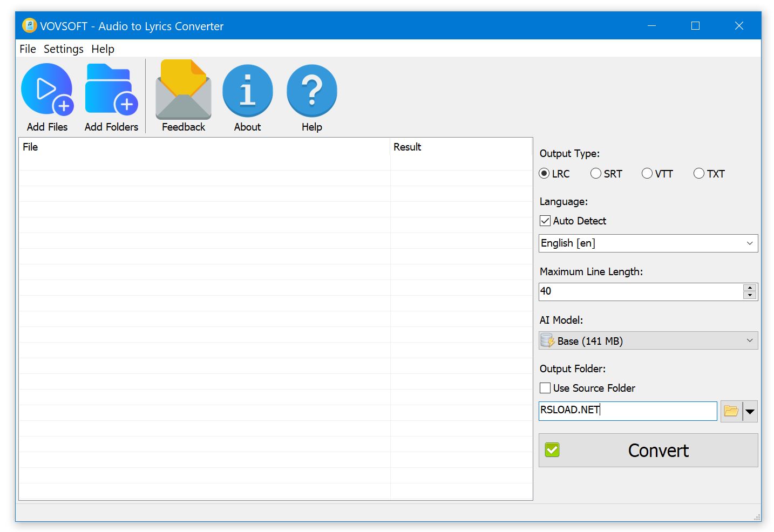Open the Help menu
774x532 pixels.
click(103, 49)
